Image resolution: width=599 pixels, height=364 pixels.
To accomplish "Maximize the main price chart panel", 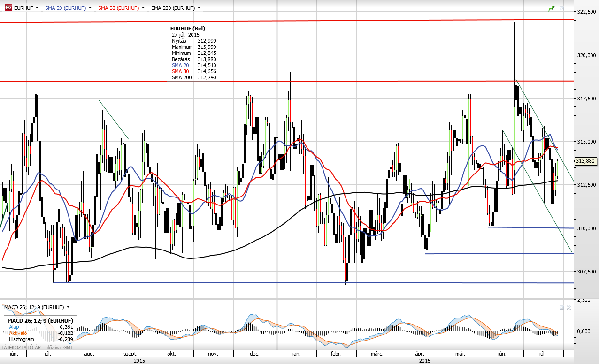I will 561,8.
